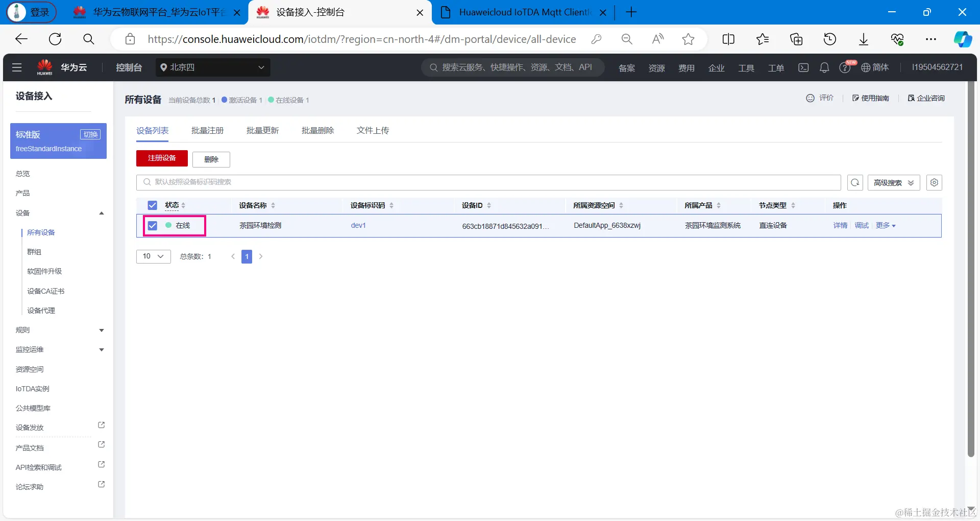The width and height of the screenshot is (980, 521).
Task: Open the dev1 device identifier link
Action: click(358, 225)
